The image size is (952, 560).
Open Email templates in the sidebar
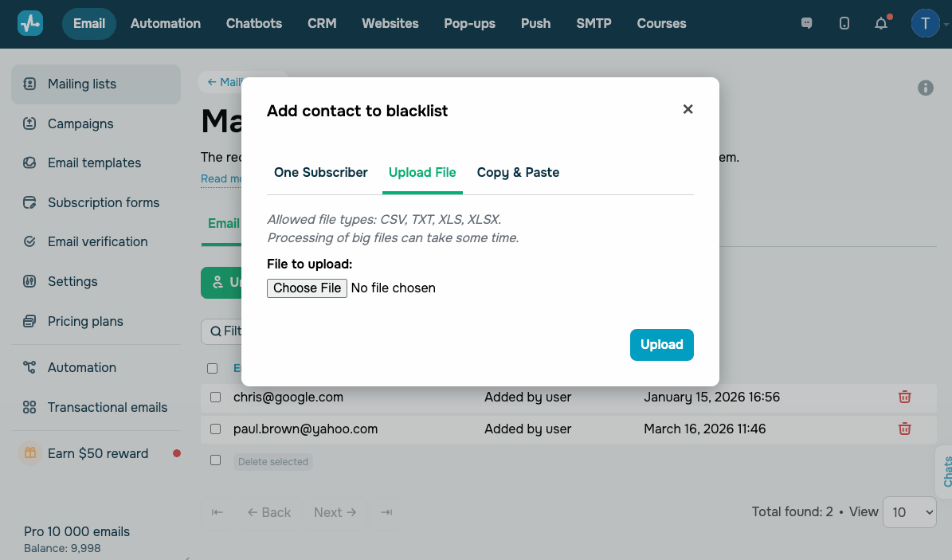coord(94,163)
